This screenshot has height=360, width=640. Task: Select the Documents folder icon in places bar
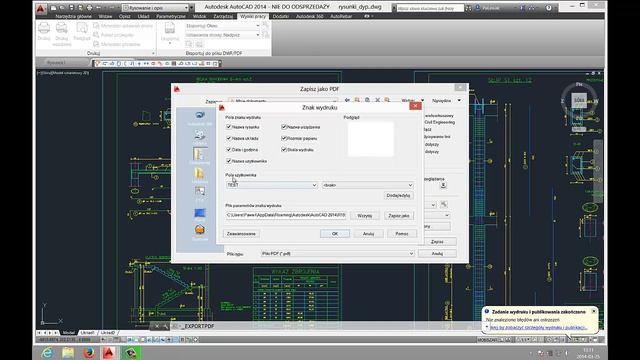200,154
